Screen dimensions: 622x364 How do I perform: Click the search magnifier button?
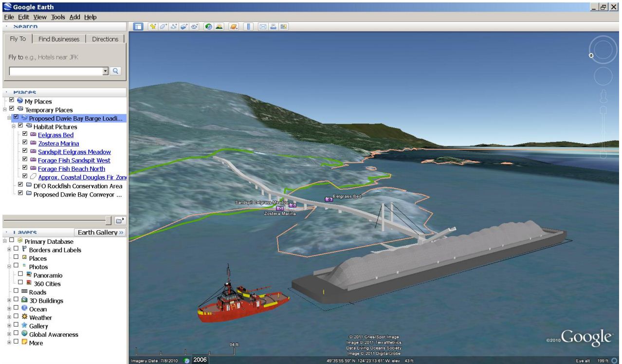[116, 71]
